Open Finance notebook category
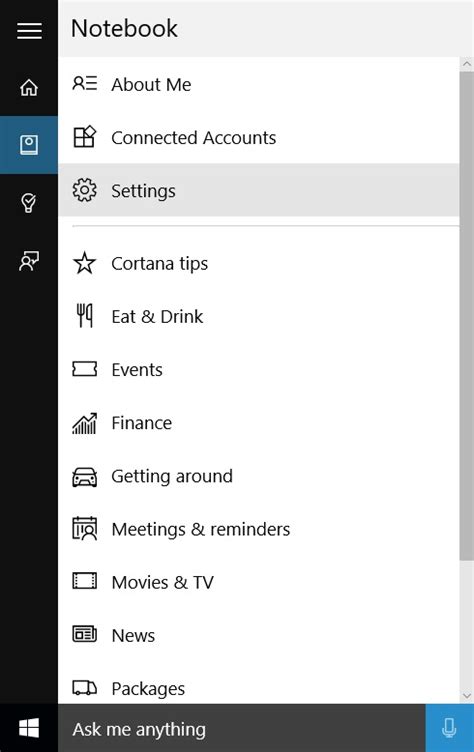This screenshot has height=752, width=474. click(259, 423)
